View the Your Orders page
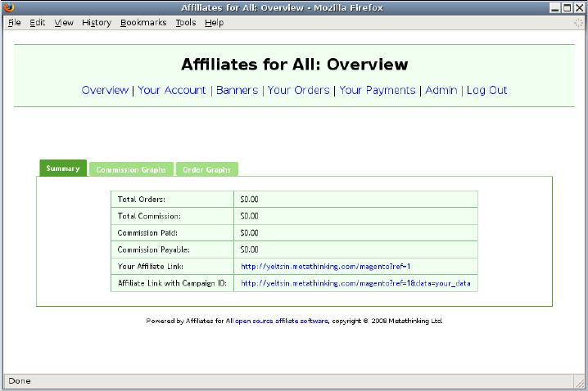588x391 pixels. click(298, 90)
